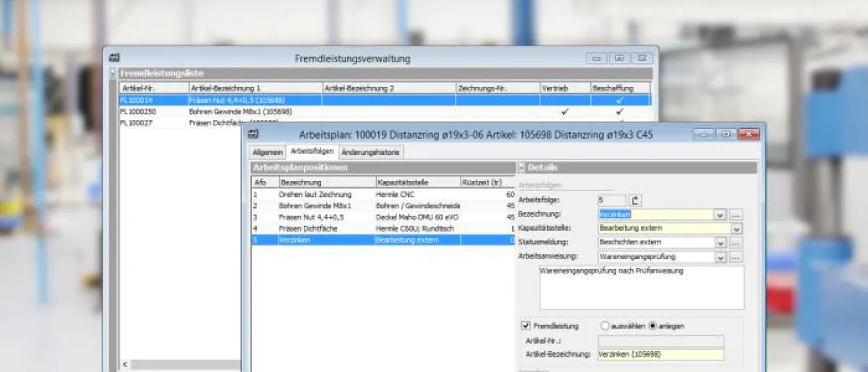Click the ellipsis button beside Bezeichnung field
868x372 pixels.
736,215
